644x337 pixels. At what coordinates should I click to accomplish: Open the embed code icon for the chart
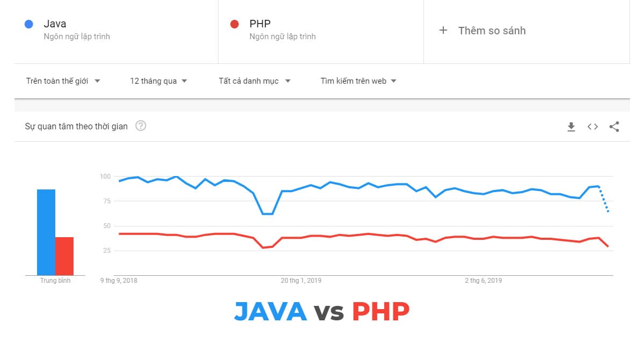592,127
